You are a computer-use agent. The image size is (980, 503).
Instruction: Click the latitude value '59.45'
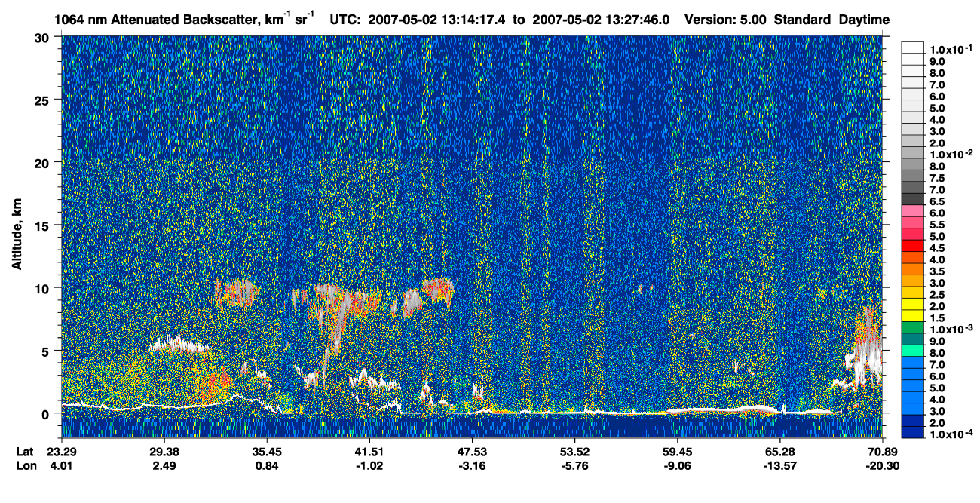click(676, 452)
